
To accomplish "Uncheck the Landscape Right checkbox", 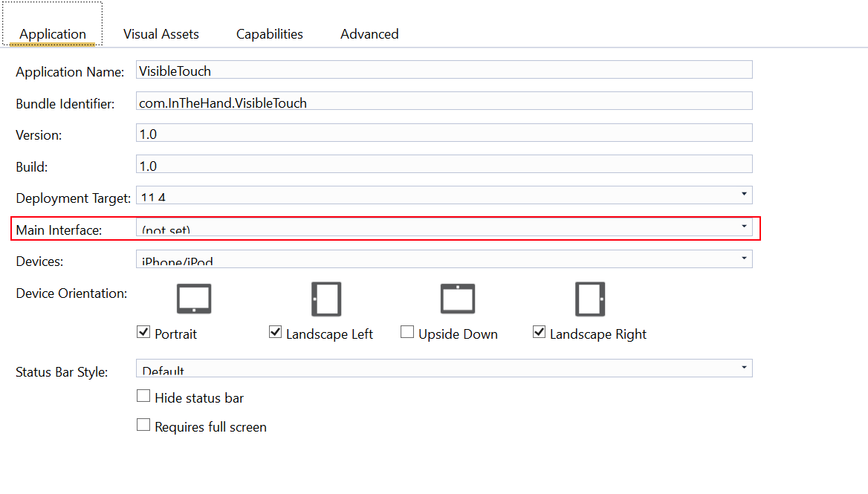I will [x=540, y=333].
